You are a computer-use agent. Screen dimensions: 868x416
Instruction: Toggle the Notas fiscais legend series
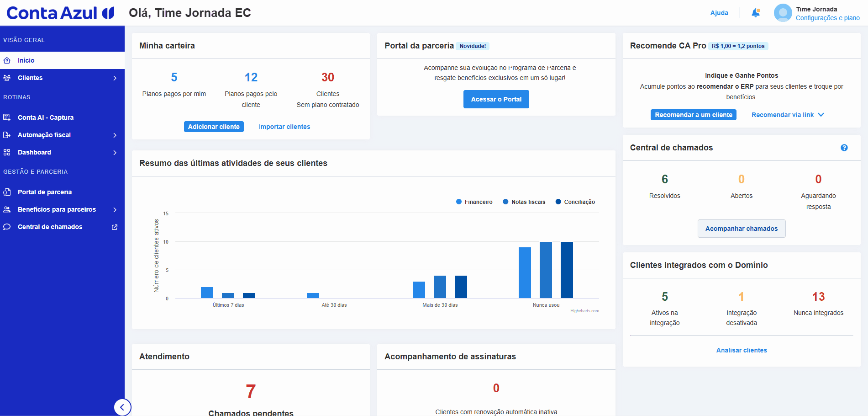[x=524, y=202]
